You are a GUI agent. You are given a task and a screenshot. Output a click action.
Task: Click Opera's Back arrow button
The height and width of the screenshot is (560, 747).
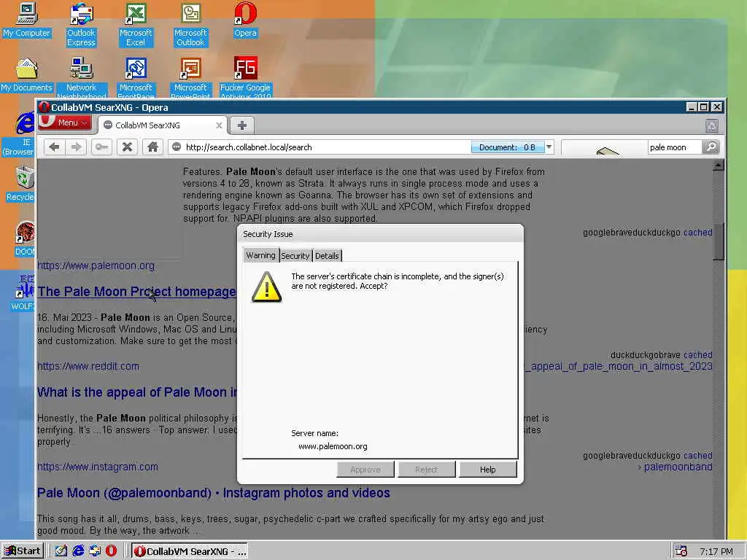54,147
